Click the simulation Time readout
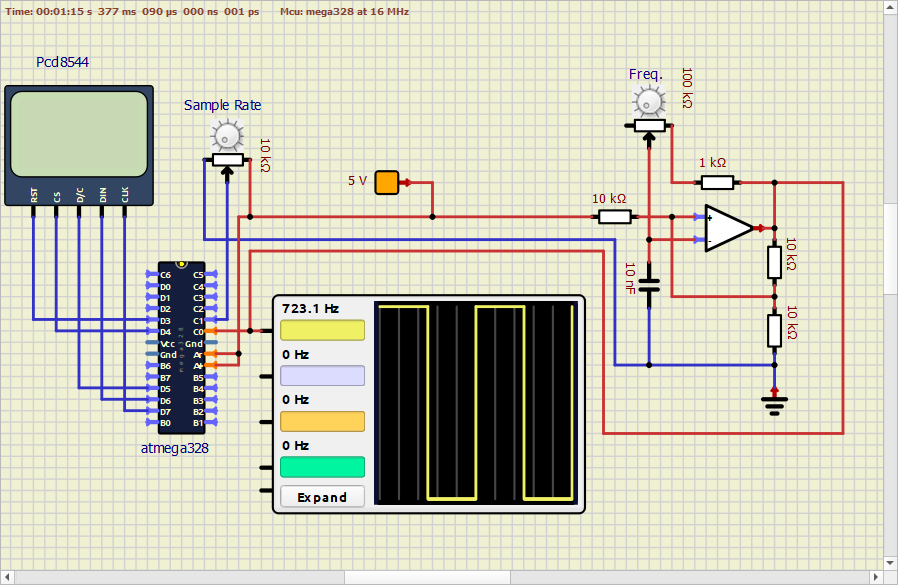The image size is (898, 585). [x=132, y=11]
